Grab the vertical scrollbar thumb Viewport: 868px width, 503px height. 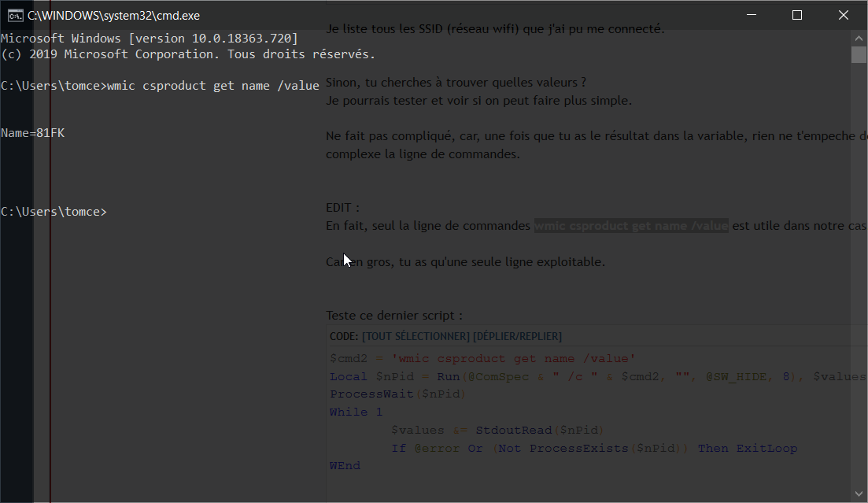pos(859,54)
